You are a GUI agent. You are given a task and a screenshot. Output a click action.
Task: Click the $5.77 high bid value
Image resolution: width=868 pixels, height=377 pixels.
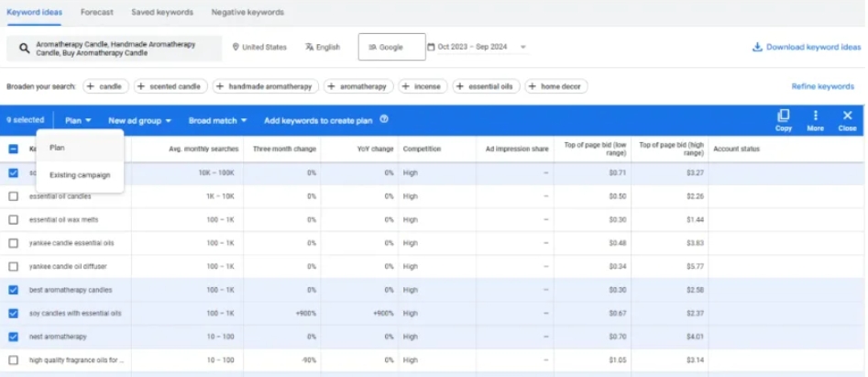[x=695, y=266]
